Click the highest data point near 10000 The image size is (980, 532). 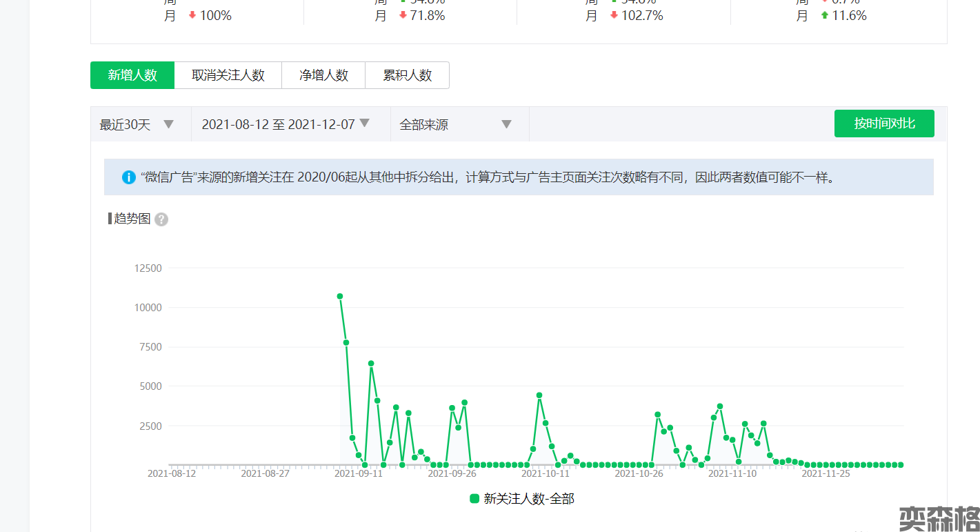(340, 296)
